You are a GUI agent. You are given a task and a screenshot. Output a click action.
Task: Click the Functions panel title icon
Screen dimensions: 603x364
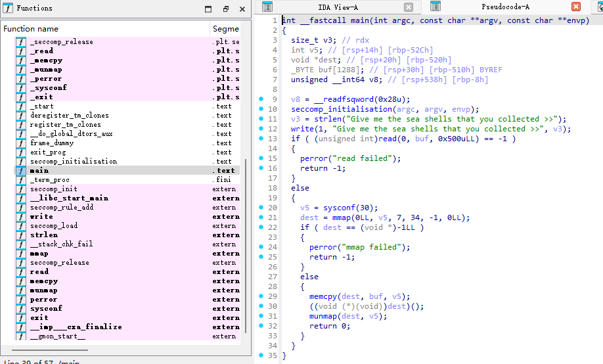[7, 8]
